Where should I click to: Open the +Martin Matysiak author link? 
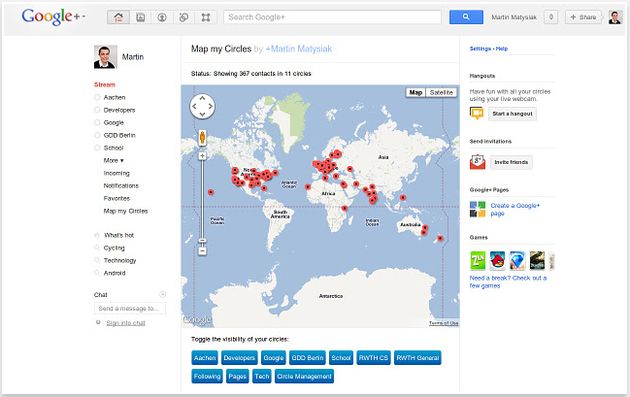pyautogui.click(x=299, y=49)
